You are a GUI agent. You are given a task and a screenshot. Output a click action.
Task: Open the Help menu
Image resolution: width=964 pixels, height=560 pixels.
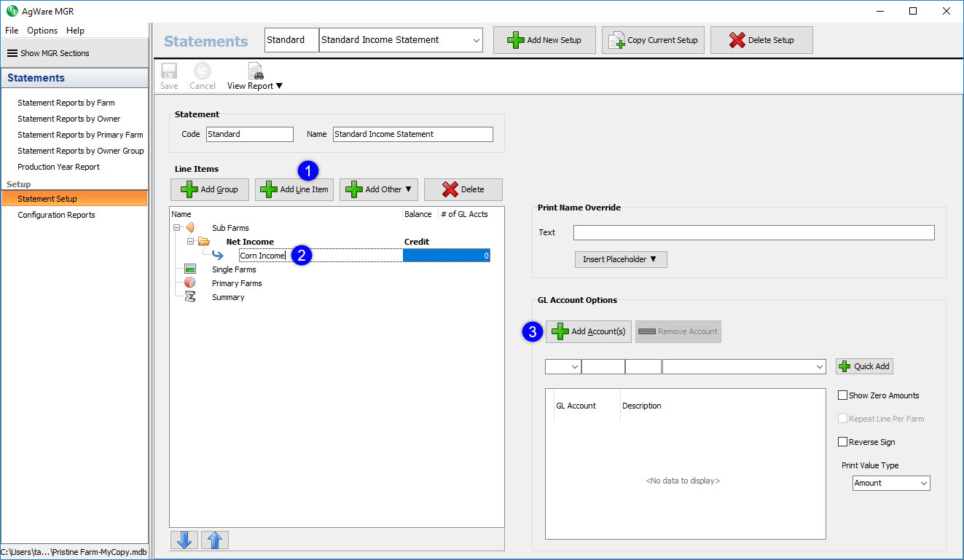[75, 31]
